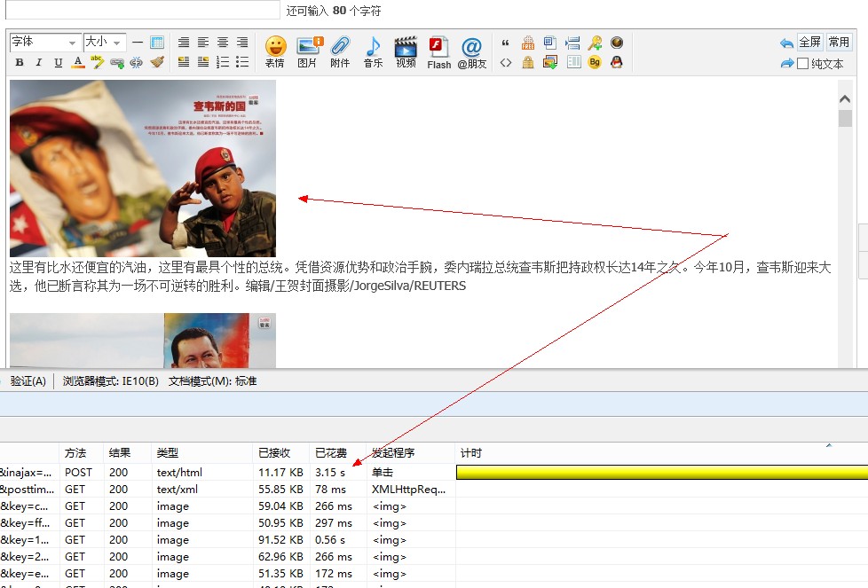Switch to 常用 common toolbar mode
The image size is (868, 588).
click(839, 42)
